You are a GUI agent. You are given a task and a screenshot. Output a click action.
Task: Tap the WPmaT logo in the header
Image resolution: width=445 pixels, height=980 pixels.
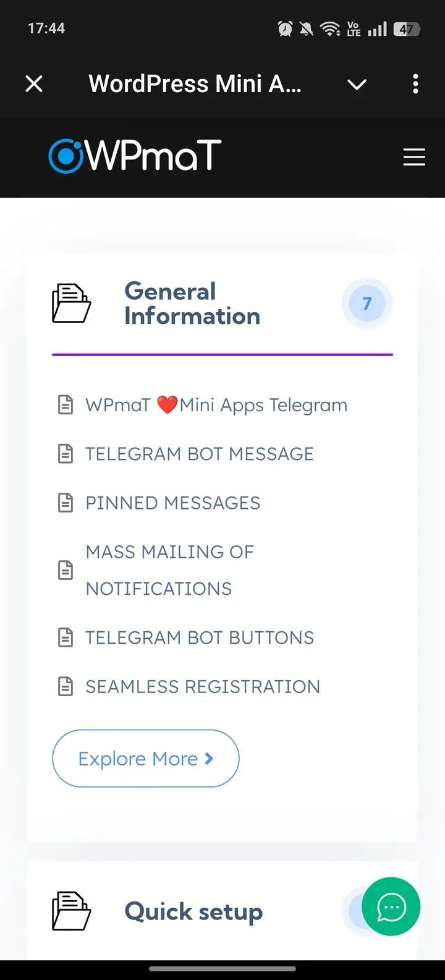coord(133,156)
